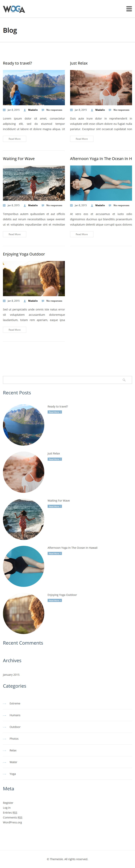Click the WOGA logo
Viewport: 135px width, 868px height.
pyautogui.click(x=14, y=9)
